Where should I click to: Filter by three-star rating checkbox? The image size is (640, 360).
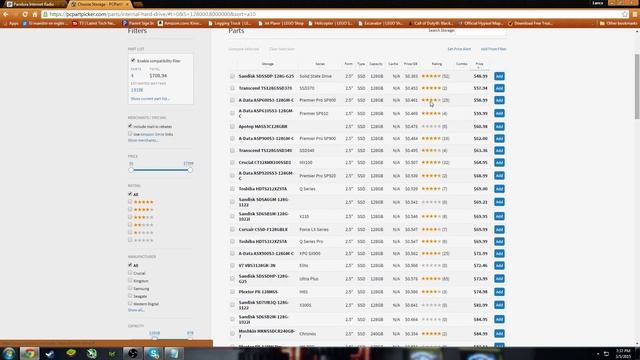coord(130,217)
